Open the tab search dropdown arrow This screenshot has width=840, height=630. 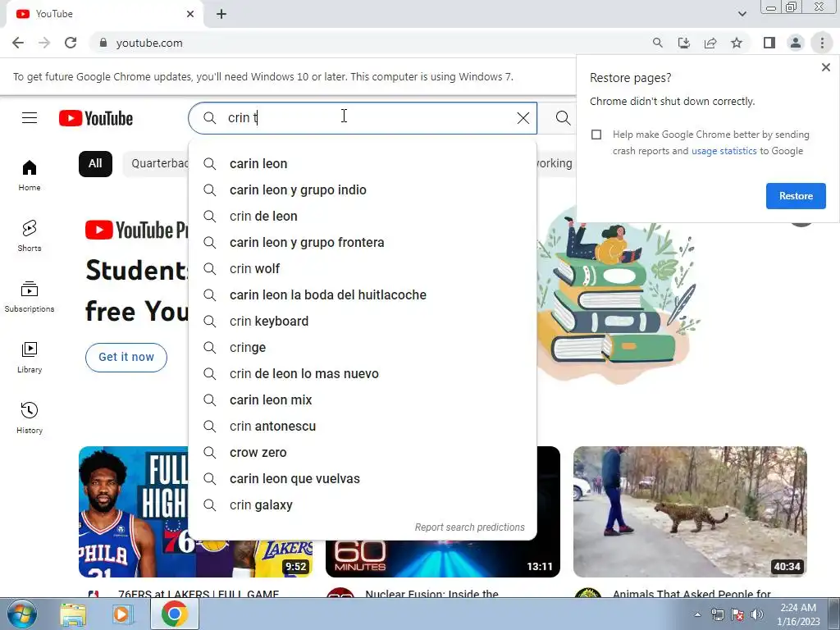click(742, 14)
